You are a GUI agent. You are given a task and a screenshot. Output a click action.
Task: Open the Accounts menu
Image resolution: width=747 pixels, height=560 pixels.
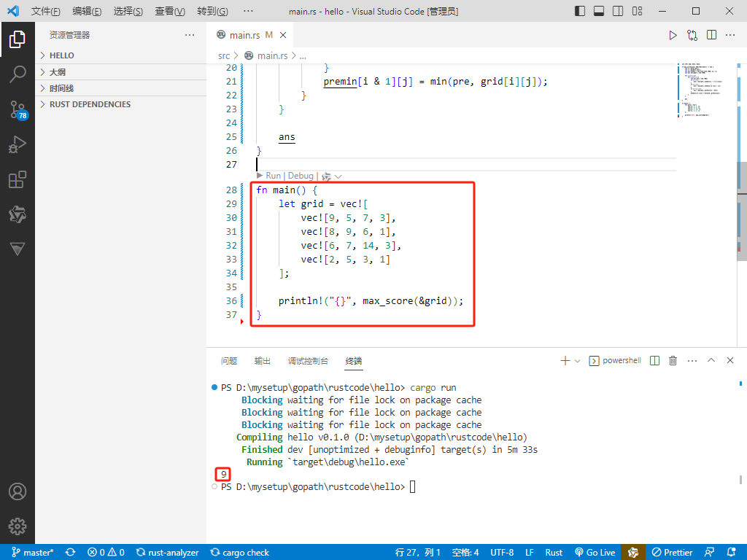coord(18,491)
